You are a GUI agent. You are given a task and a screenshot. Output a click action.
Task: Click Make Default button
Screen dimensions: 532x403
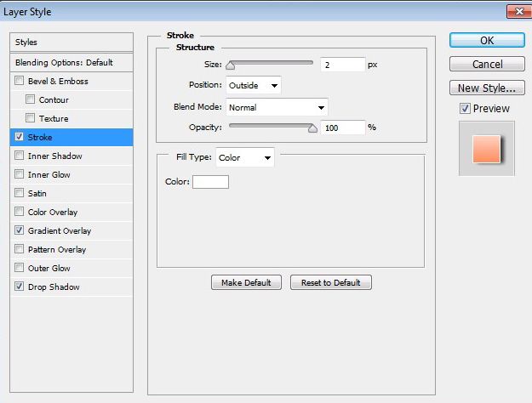tap(246, 283)
